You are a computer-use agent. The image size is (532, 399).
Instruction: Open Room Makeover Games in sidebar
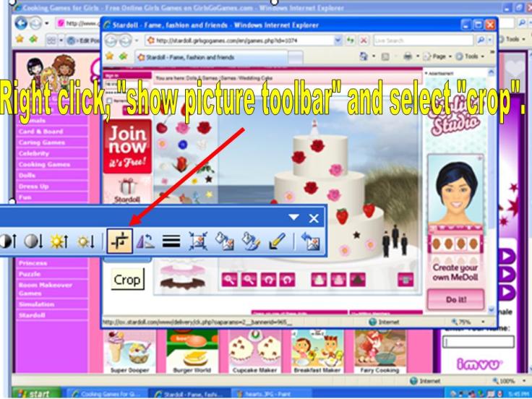(51, 288)
